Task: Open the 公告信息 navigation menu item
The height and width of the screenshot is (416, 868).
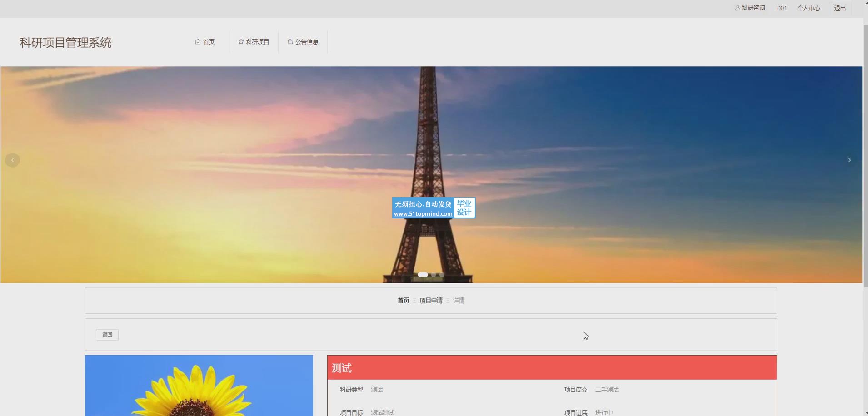Action: pos(303,42)
